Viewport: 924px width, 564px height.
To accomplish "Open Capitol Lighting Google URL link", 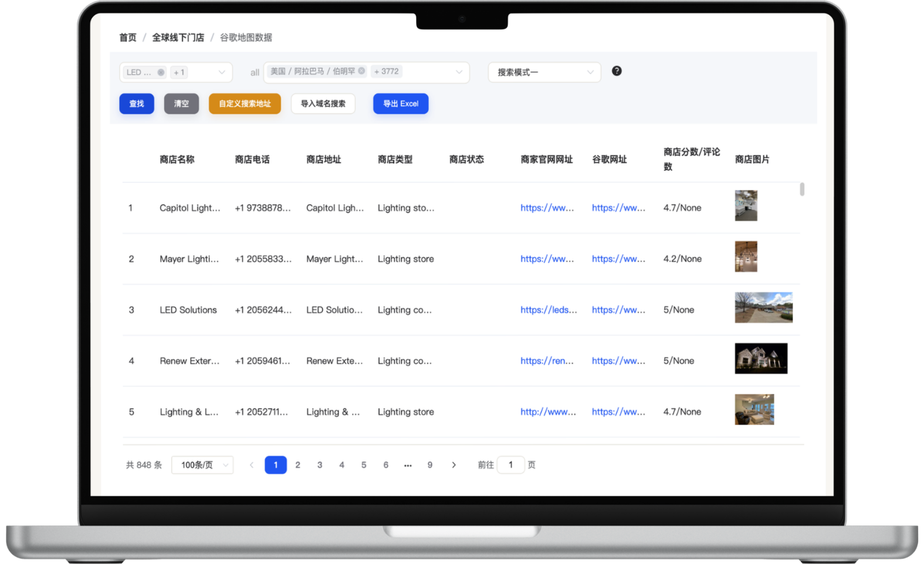I will tap(619, 208).
